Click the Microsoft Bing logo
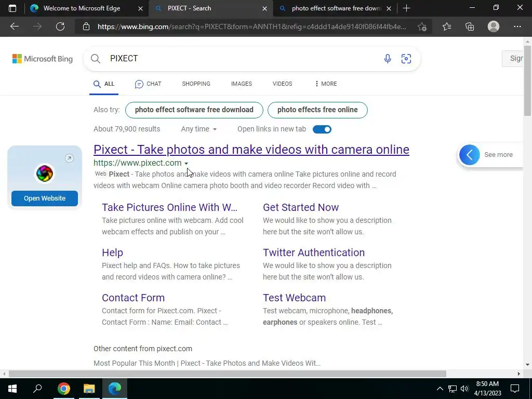 pyautogui.click(x=43, y=59)
